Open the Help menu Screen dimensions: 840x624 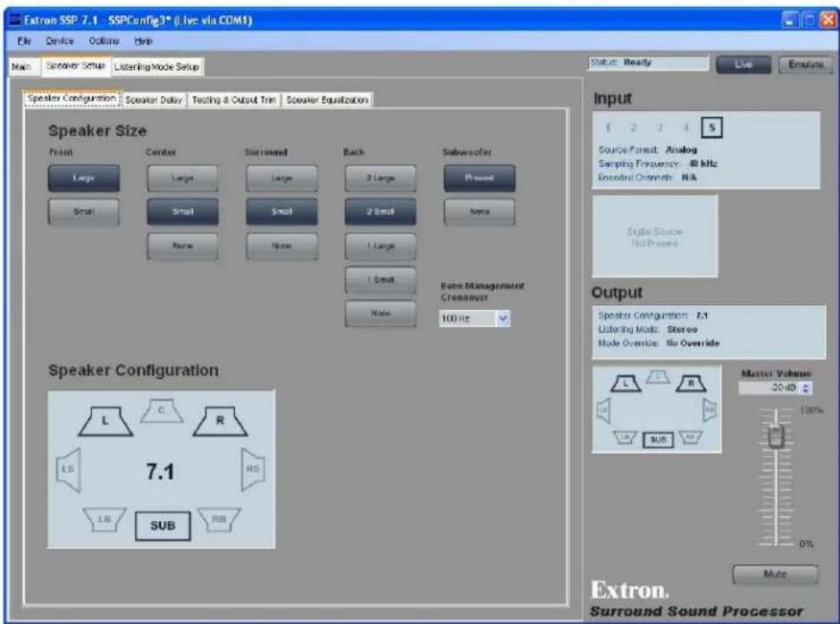coord(143,41)
